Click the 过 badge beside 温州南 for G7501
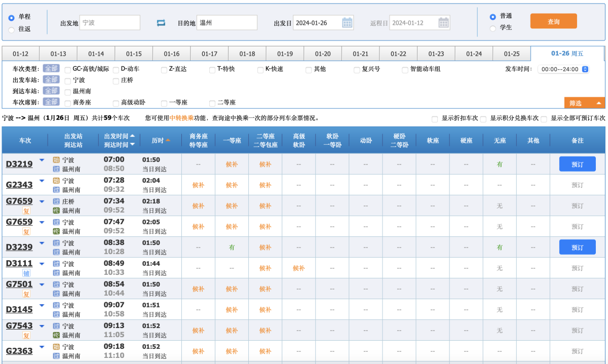 point(57,294)
